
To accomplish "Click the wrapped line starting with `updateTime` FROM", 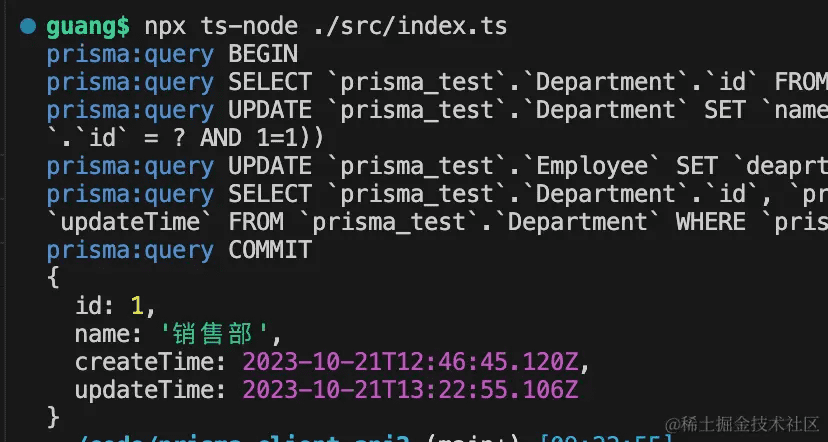I will click(400, 221).
